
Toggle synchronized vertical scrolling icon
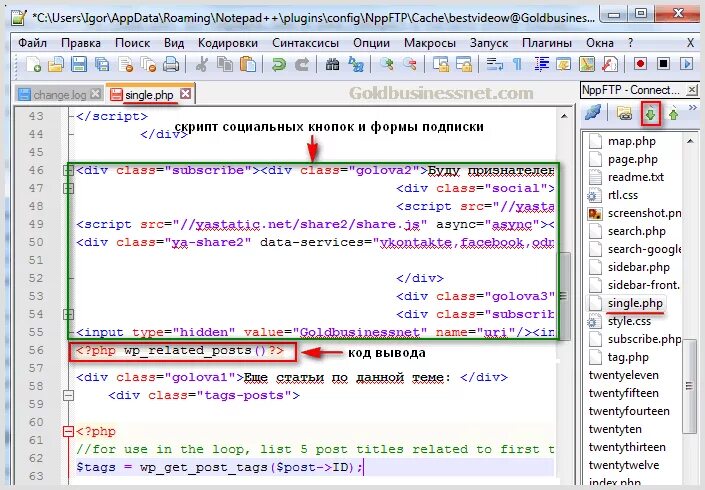pyautogui.click(x=441, y=64)
